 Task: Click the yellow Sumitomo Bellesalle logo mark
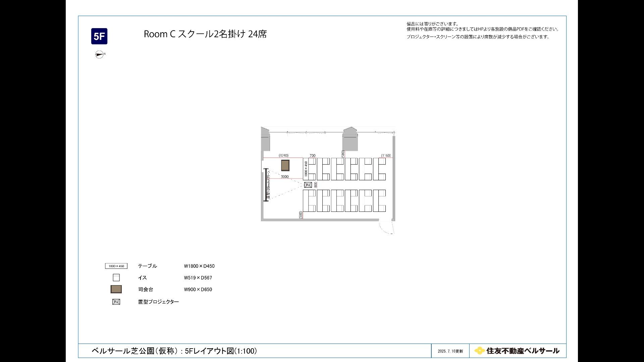(x=479, y=351)
